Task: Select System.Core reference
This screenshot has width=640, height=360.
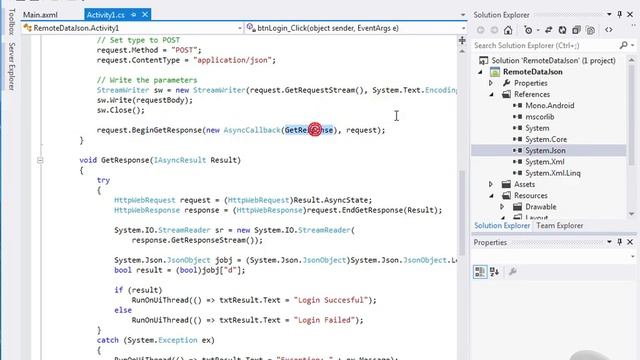Action: [x=546, y=139]
